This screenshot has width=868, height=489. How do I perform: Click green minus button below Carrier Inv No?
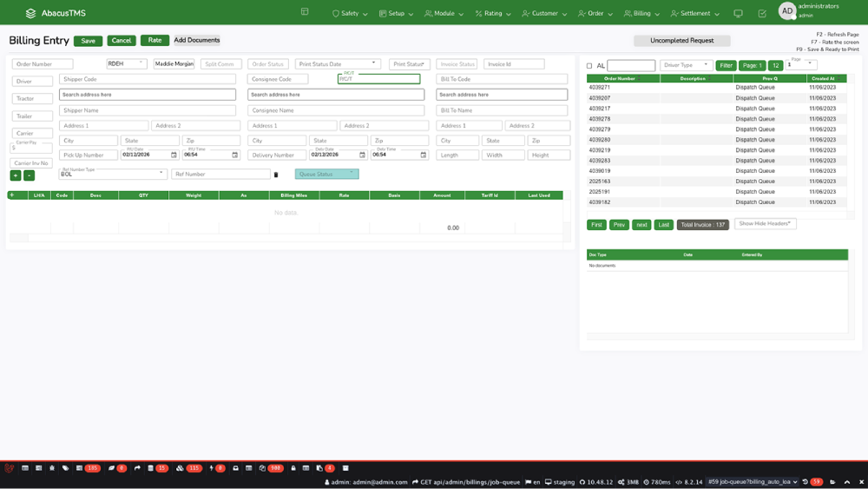click(x=29, y=175)
